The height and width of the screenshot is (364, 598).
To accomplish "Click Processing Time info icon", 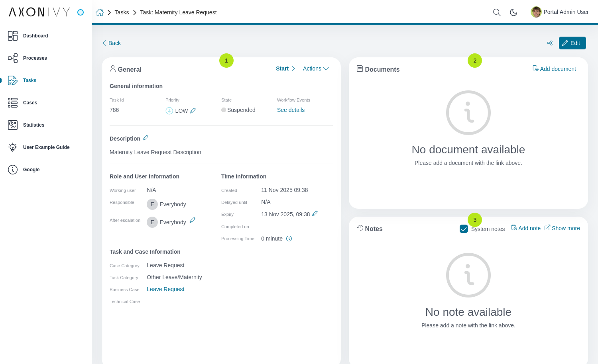I will [x=289, y=239].
